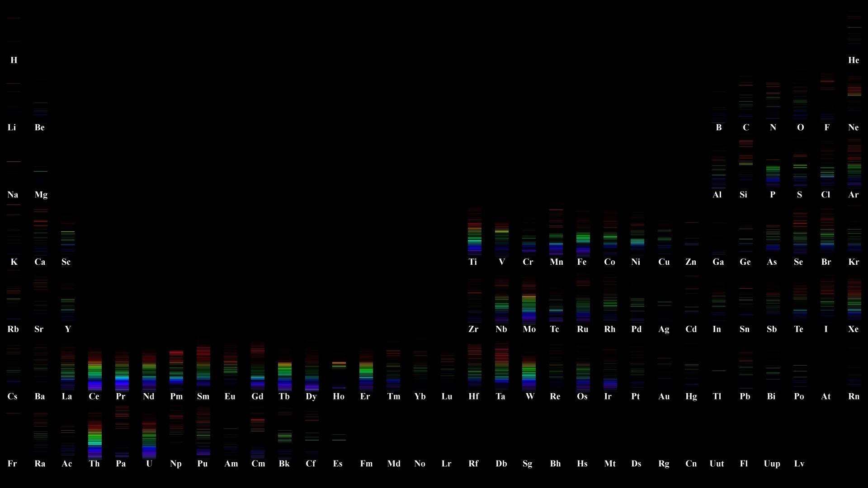Select the Th emission spectrum

pyautogui.click(x=94, y=436)
